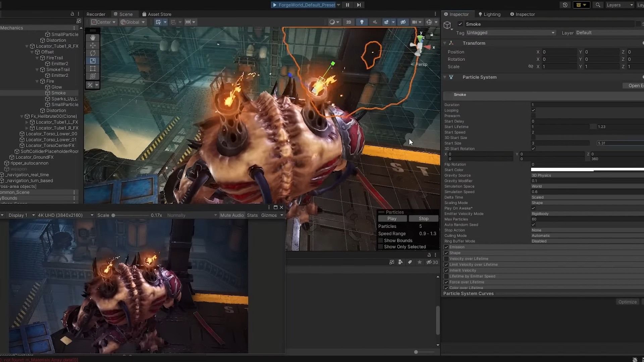The width and height of the screenshot is (644, 362).
Task: Check Show Only Selected option
Action: (381, 247)
